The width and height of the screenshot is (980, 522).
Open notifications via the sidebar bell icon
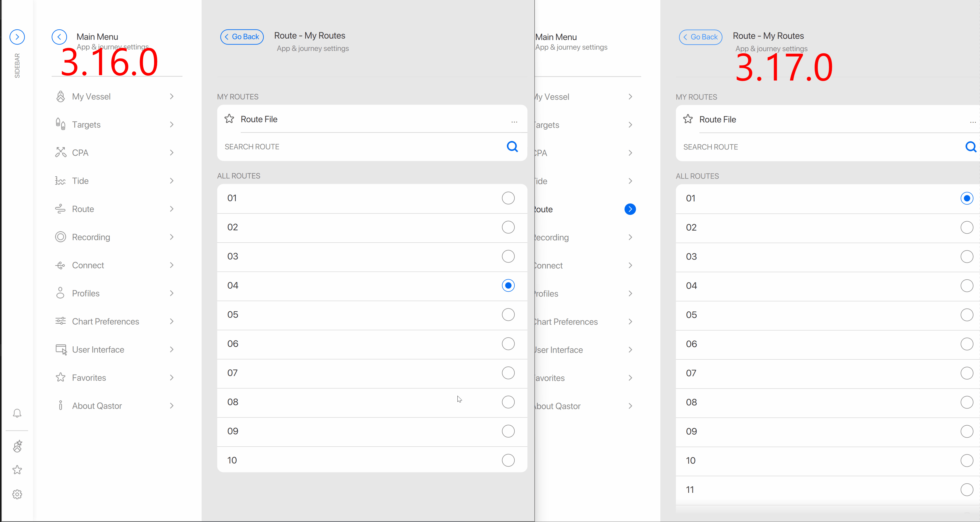coord(17,413)
